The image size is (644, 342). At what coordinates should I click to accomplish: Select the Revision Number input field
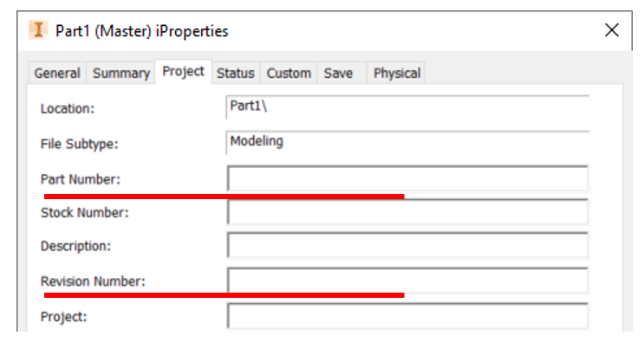[x=408, y=281]
